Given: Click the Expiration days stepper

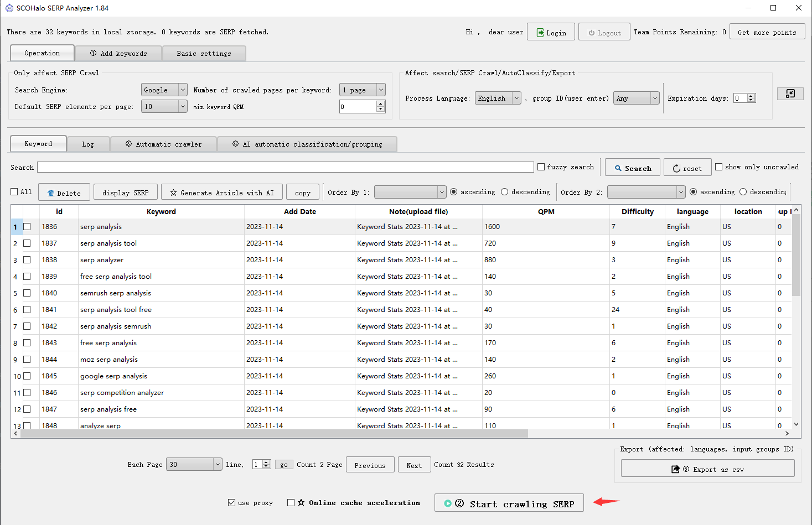Looking at the screenshot, I should 744,98.
